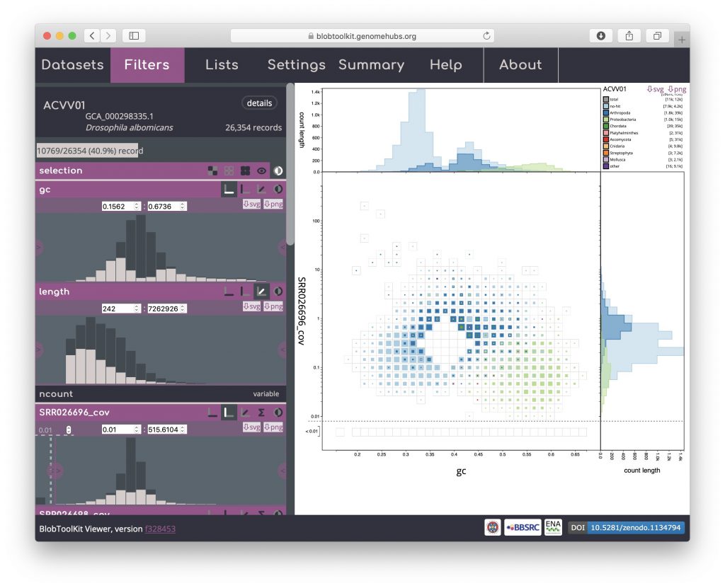Screen dimensions: 725x588
Task: Toggle the half-circle invert icon on gc filter
Action: [x=278, y=190]
